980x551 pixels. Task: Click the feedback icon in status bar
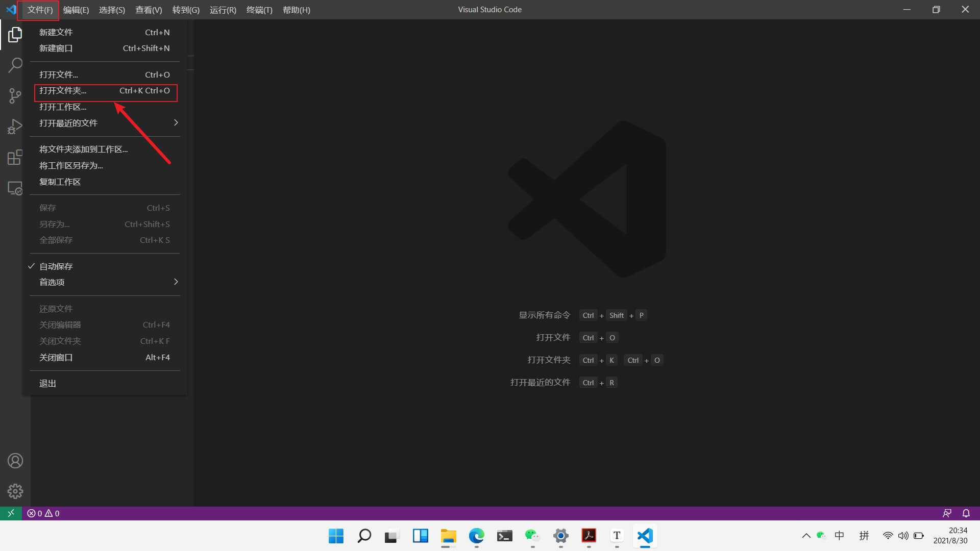point(947,513)
